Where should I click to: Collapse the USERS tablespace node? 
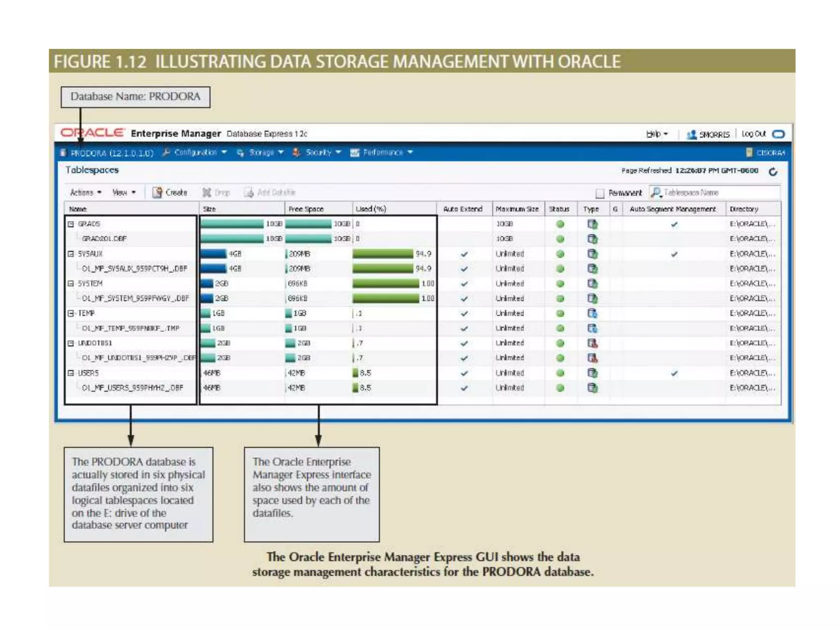pyautogui.click(x=71, y=373)
